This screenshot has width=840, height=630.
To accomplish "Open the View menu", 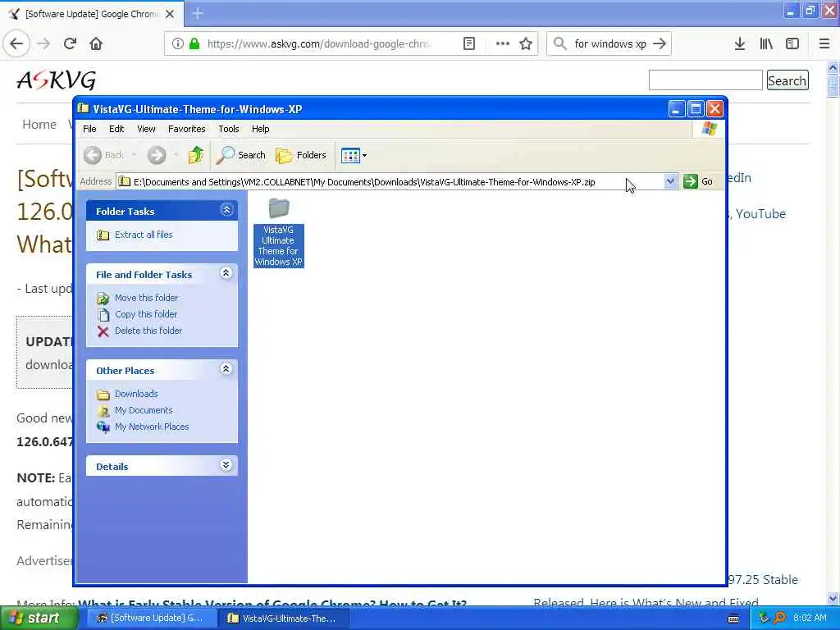I will [146, 129].
